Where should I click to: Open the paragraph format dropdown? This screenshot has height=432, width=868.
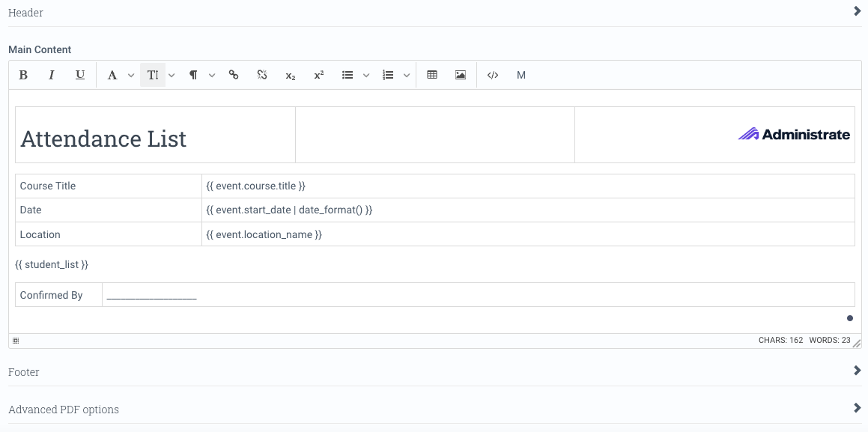(x=212, y=75)
